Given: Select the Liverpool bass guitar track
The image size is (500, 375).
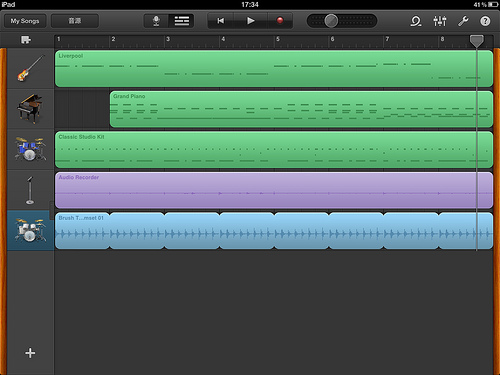Looking at the screenshot, I should point(30,68).
